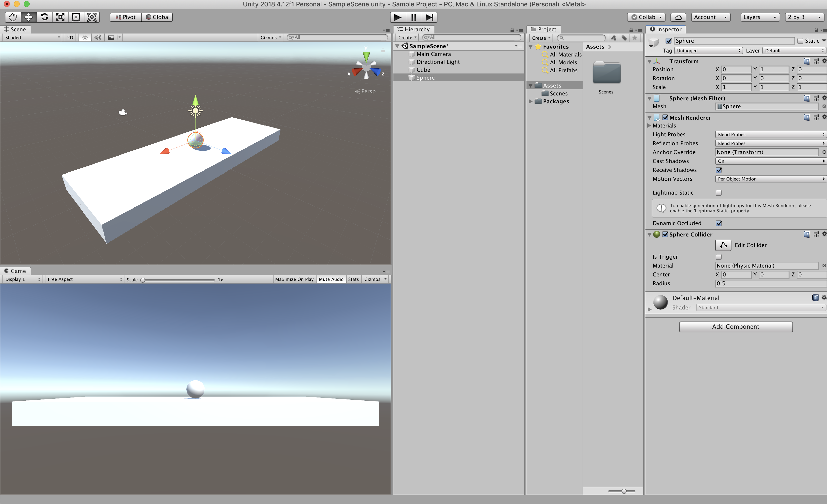Click the 2D view toggle button
Screen dimensions: 827x504
pyautogui.click(x=70, y=37)
